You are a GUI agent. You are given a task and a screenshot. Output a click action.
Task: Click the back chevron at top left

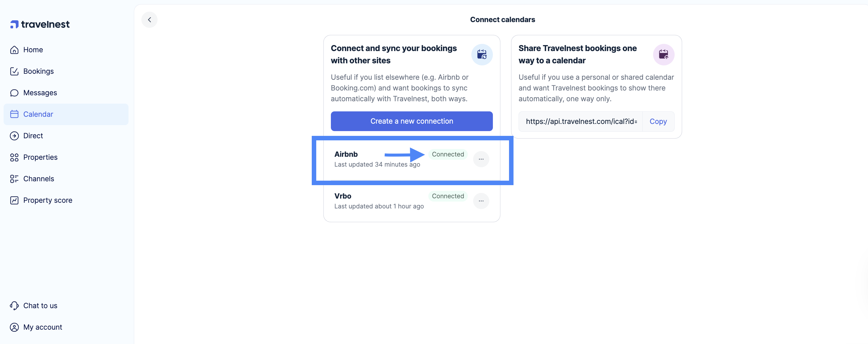click(x=149, y=19)
